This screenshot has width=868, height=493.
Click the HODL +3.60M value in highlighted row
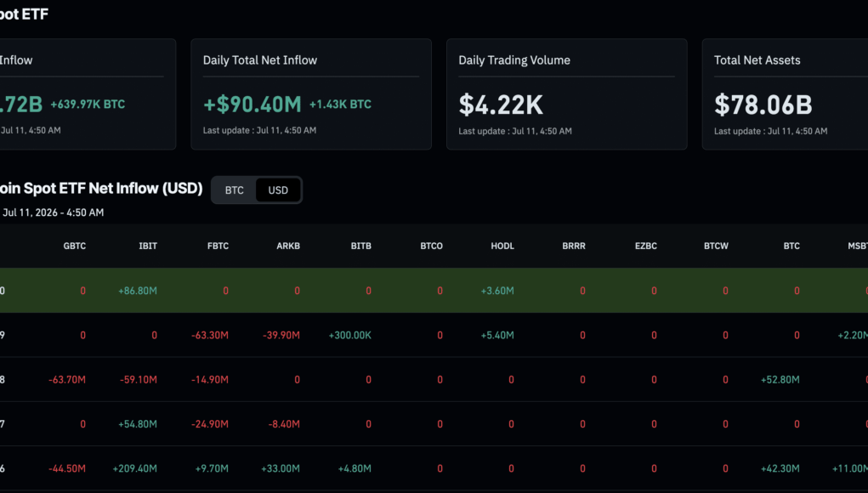point(497,291)
